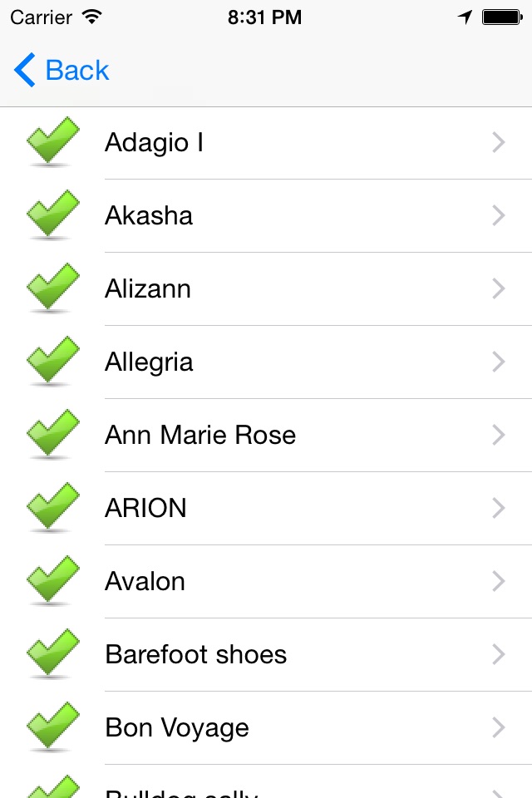Image resolution: width=532 pixels, height=798 pixels.
Task: Open ARION with its disclosure arrow
Action: [499, 508]
